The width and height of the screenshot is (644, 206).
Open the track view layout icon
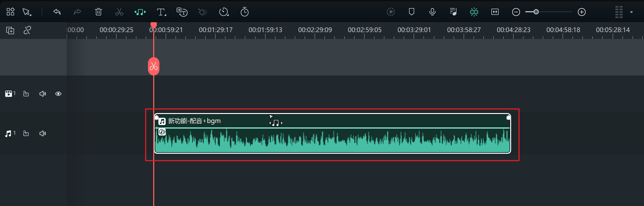(x=619, y=12)
